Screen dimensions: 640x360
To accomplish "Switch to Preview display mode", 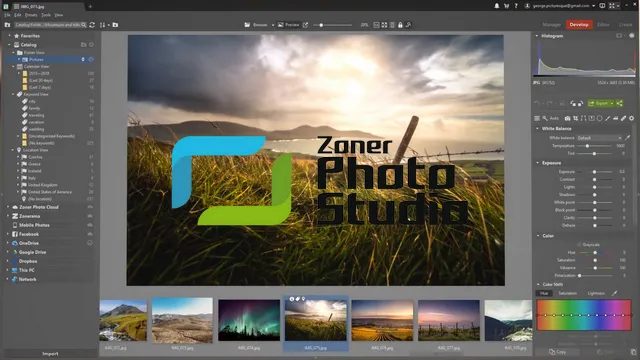I will pos(289,25).
